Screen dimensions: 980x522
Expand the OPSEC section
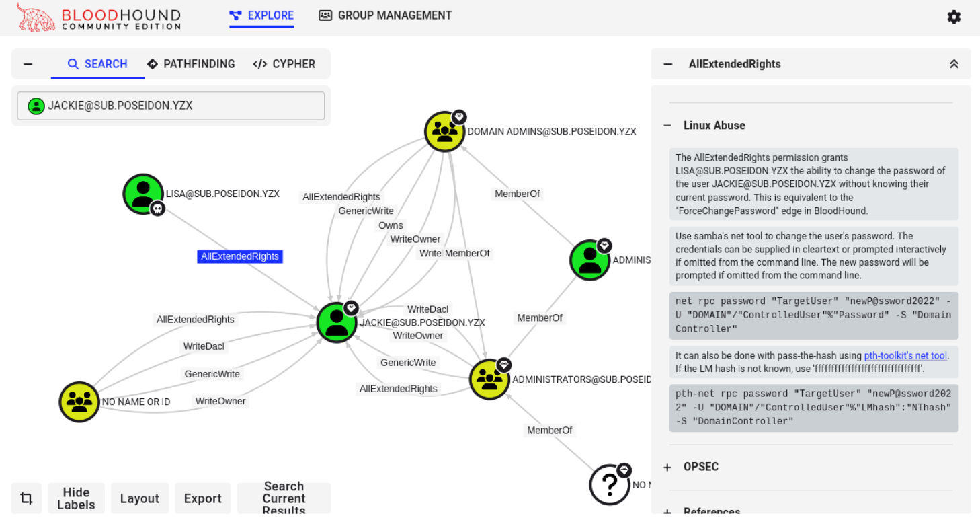coord(667,467)
